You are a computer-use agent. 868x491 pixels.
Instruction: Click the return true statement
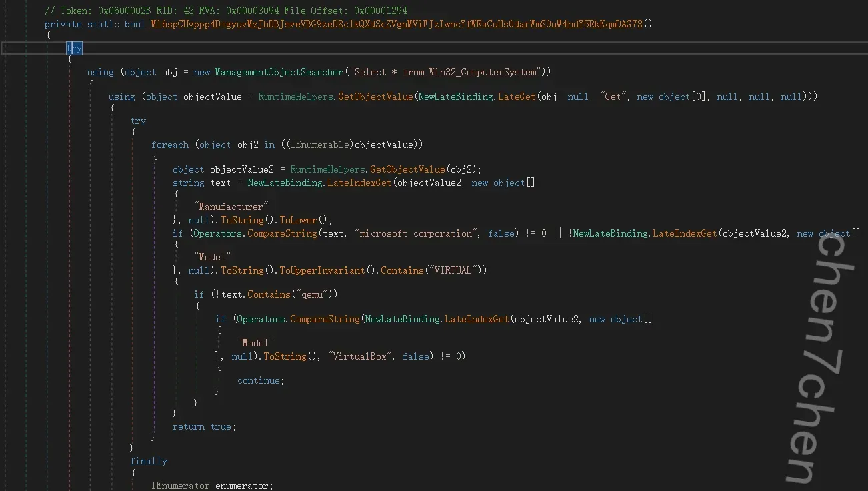[203, 426]
